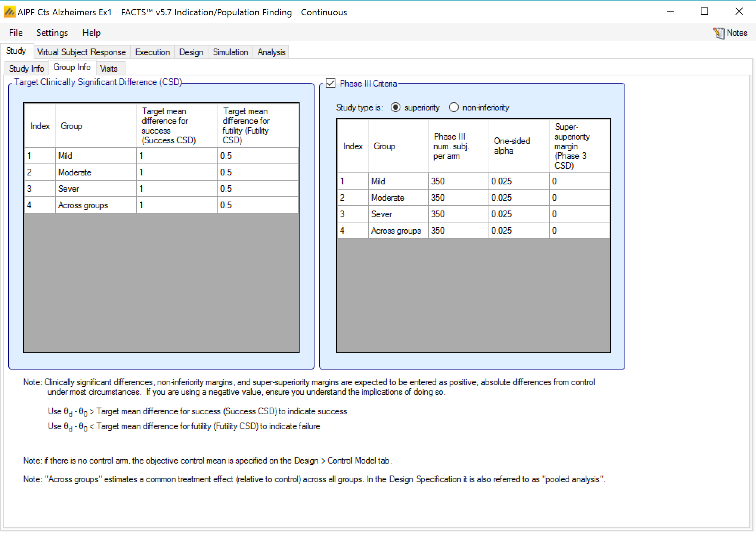Open the Help menu
This screenshot has width=756, height=533.
(x=91, y=33)
